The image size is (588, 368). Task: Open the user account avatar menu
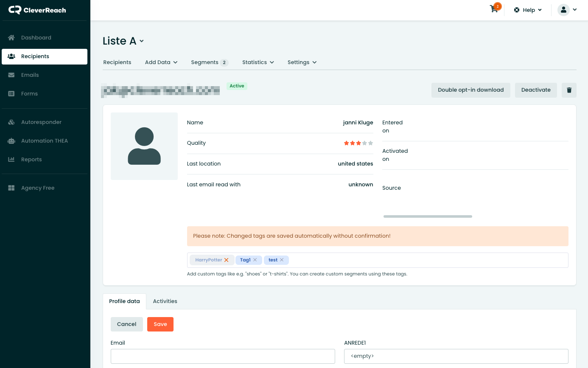pyautogui.click(x=567, y=10)
